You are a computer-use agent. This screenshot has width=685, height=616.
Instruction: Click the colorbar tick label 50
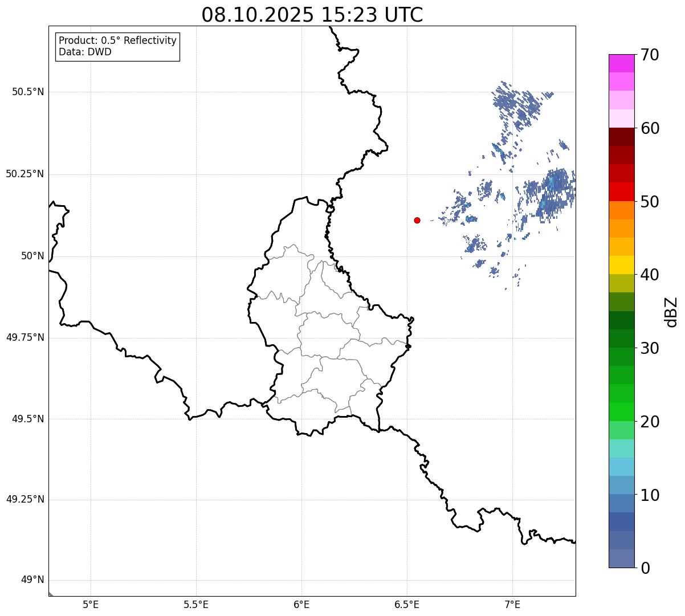pyautogui.click(x=650, y=202)
